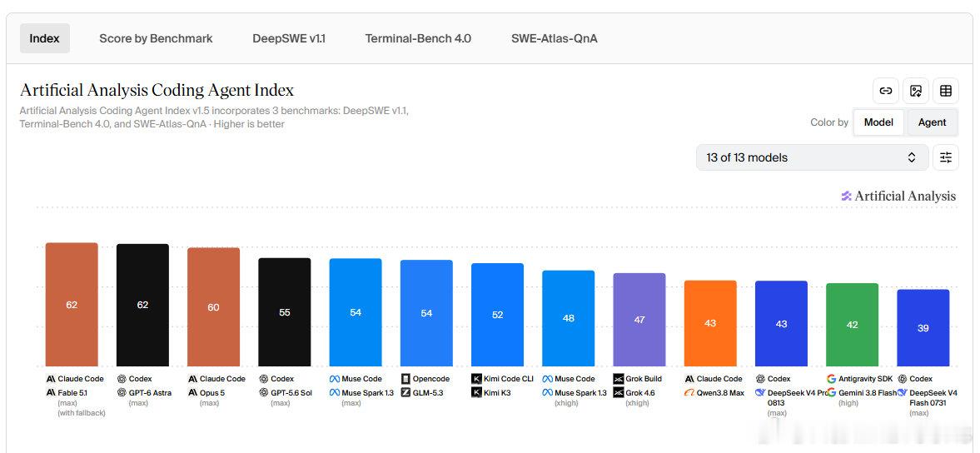This screenshot has width=980, height=453.
Task: Click Anthropic icon beside Opus 5
Action: (192, 393)
